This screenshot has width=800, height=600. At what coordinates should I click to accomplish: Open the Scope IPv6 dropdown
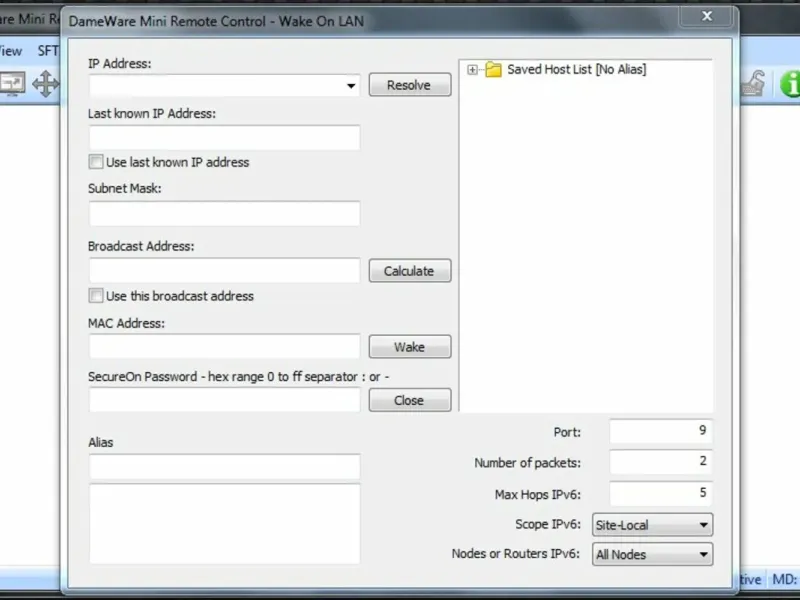652,524
